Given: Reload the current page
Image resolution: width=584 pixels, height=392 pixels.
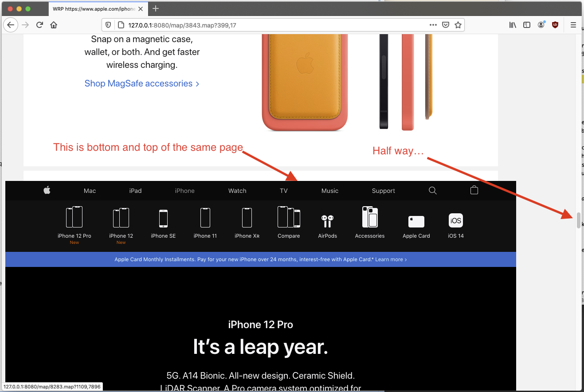Looking at the screenshot, I should [39, 25].
